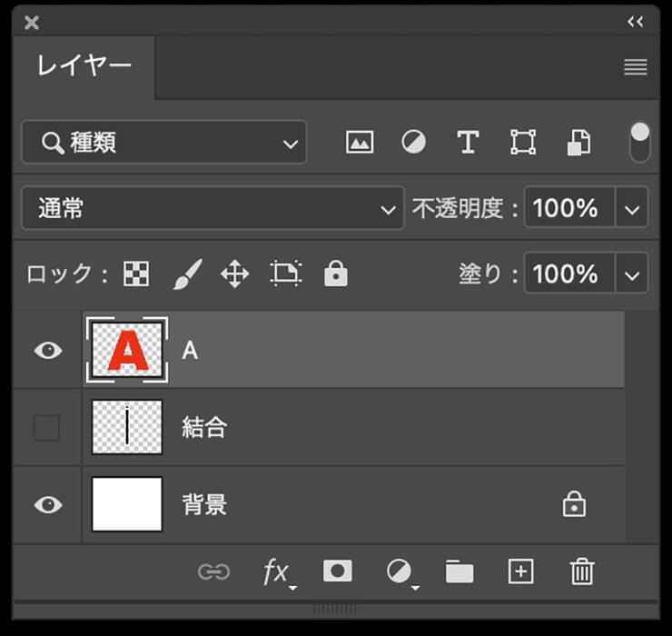Image resolution: width=672 pixels, height=636 pixels.
Task: Filter layers by pixel image type
Action: (x=360, y=143)
